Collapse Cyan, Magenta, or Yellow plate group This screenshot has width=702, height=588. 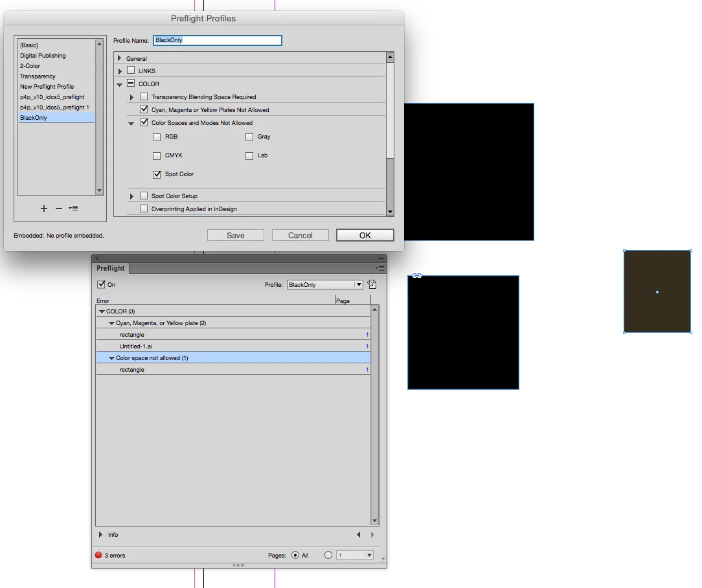(x=111, y=323)
